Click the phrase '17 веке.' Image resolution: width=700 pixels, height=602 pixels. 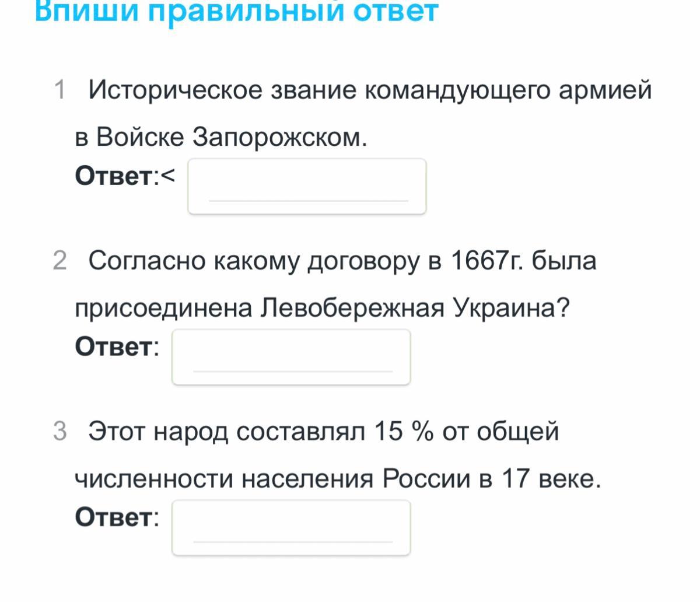click(551, 480)
